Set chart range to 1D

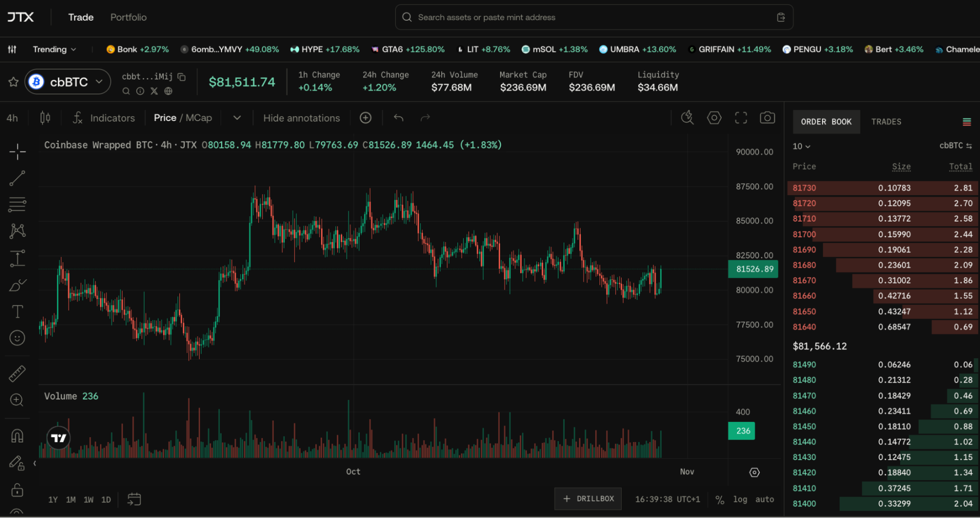pos(106,500)
